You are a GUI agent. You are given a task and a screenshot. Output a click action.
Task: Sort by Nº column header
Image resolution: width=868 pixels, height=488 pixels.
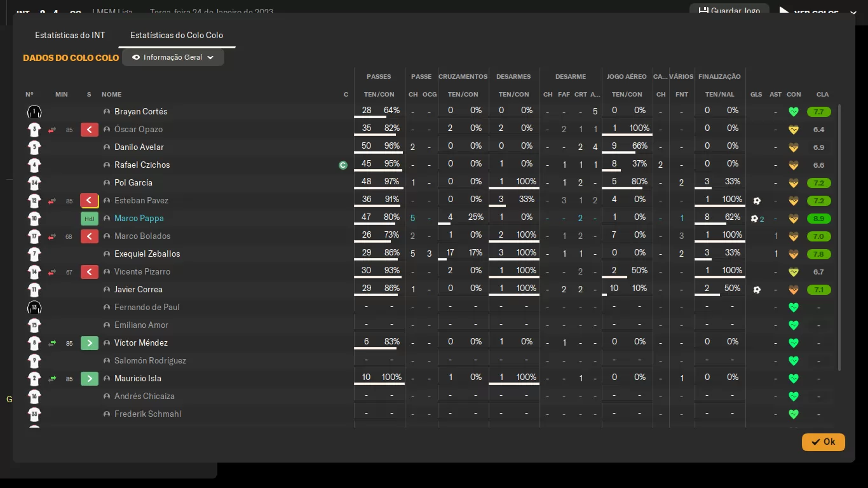pos(29,95)
